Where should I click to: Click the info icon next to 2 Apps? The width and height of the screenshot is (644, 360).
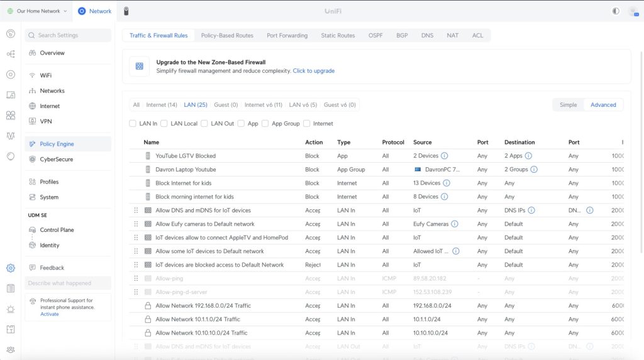click(x=528, y=156)
